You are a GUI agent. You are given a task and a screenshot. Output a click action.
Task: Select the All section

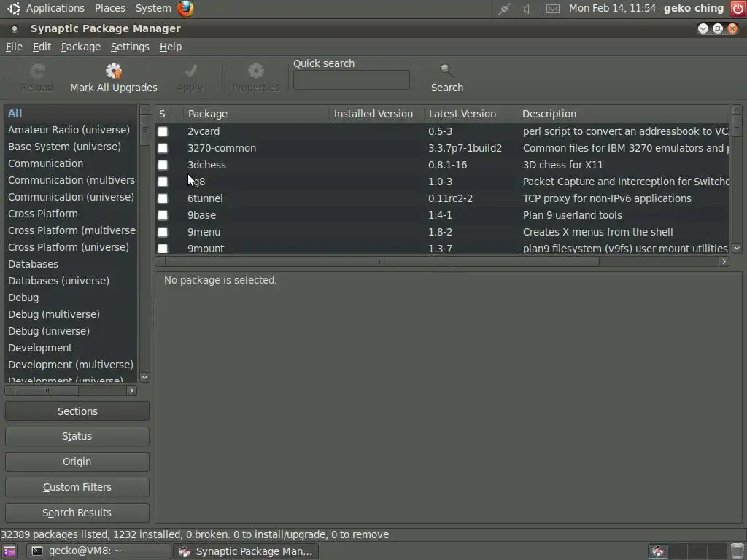(x=71, y=113)
